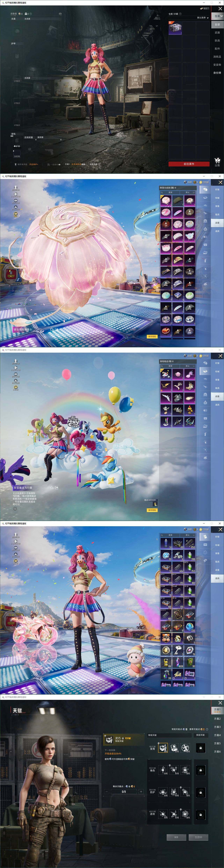Click search box in 降落伞皮肤 panel
The width and height of the screenshot is (224, 868).
[171, 192]
